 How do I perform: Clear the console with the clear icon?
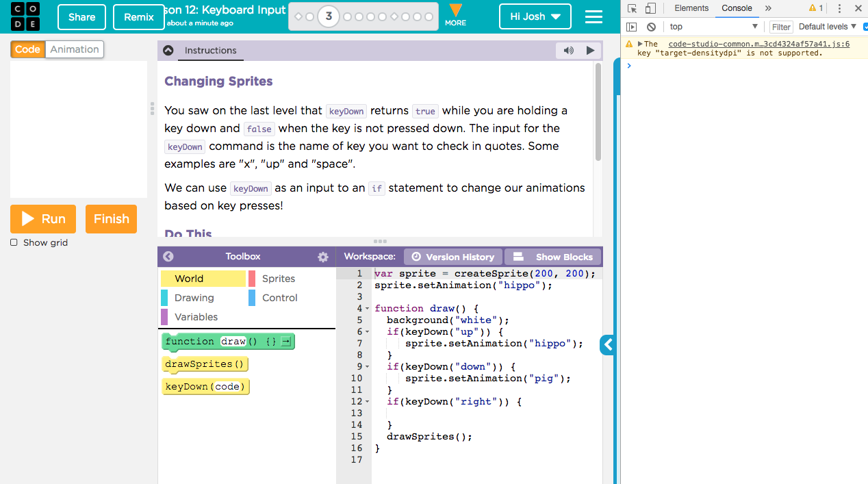[x=651, y=27]
